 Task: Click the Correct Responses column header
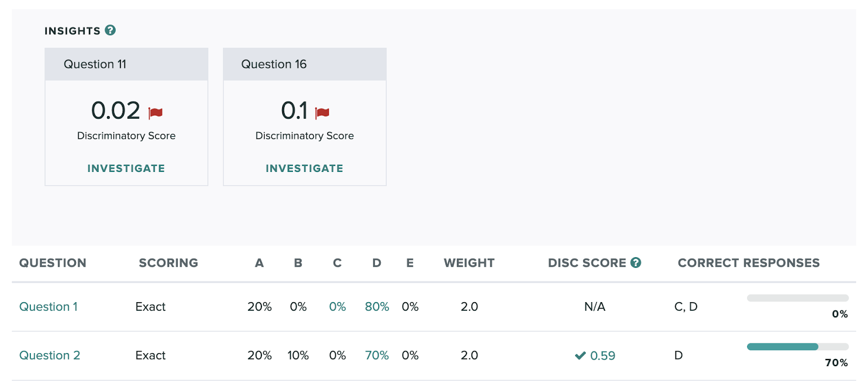749,263
